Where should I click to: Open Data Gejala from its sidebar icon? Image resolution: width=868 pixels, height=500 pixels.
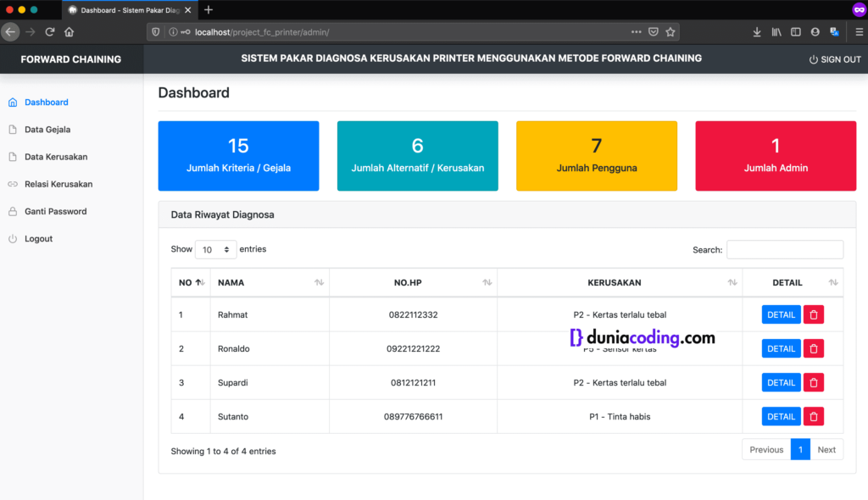click(x=14, y=130)
